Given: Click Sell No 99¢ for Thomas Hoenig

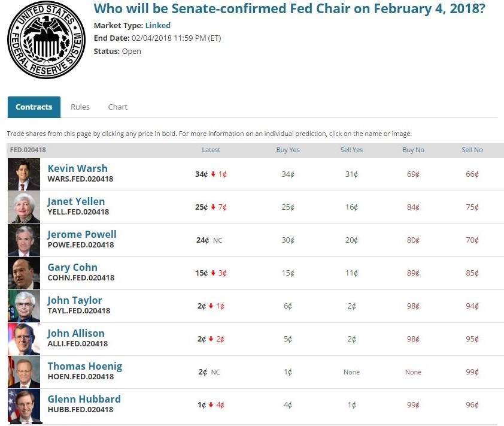Looking at the screenshot, I should 472,372.
